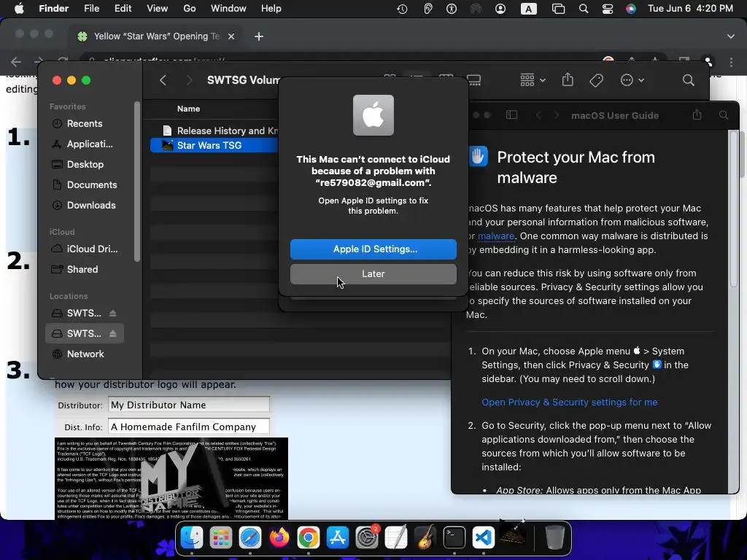Open the Accessibility shortcuts menu bar icon

[452, 9]
